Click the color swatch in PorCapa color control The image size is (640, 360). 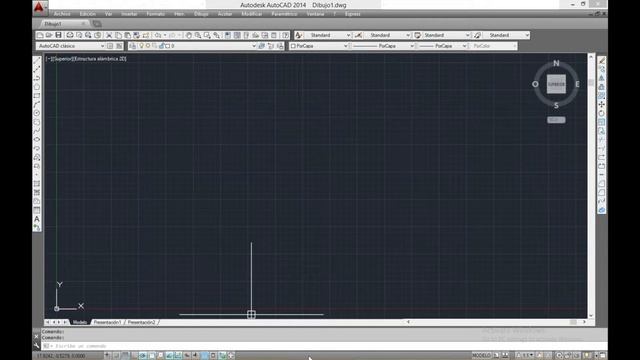click(293, 46)
